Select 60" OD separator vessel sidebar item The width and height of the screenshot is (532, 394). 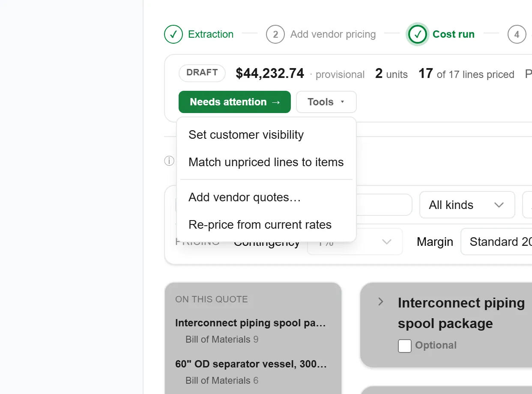251,364
